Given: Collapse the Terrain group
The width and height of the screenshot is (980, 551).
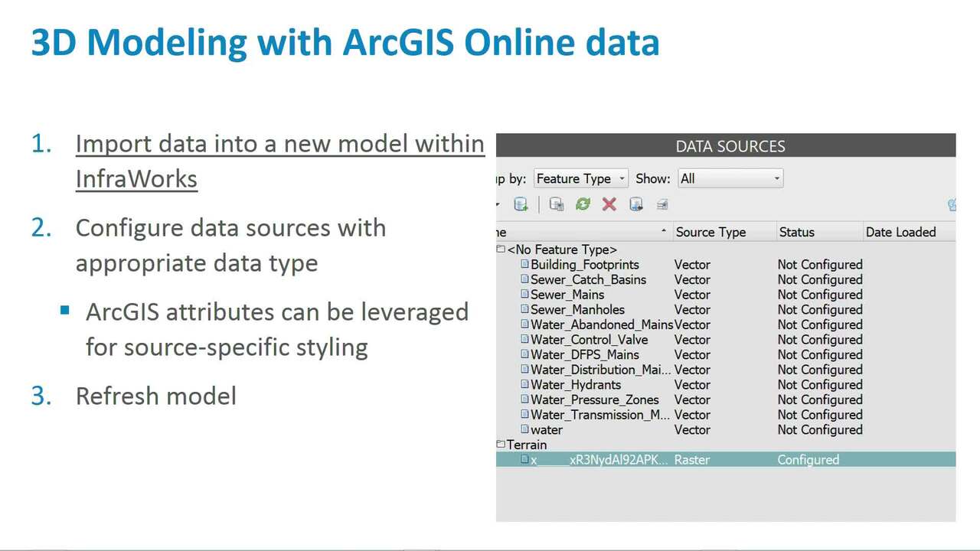Looking at the screenshot, I should [501, 445].
